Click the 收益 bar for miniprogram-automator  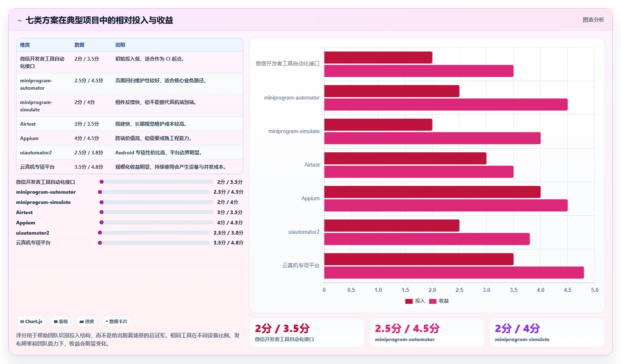pos(446,104)
